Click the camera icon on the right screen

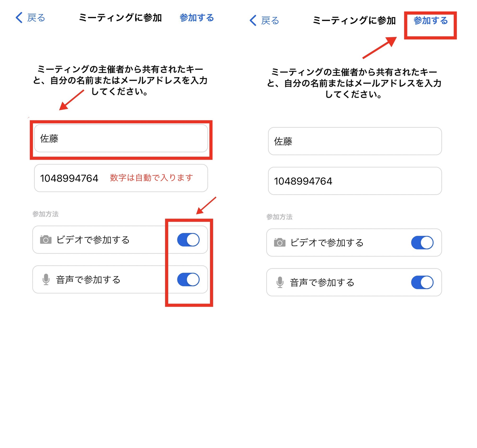tap(280, 243)
